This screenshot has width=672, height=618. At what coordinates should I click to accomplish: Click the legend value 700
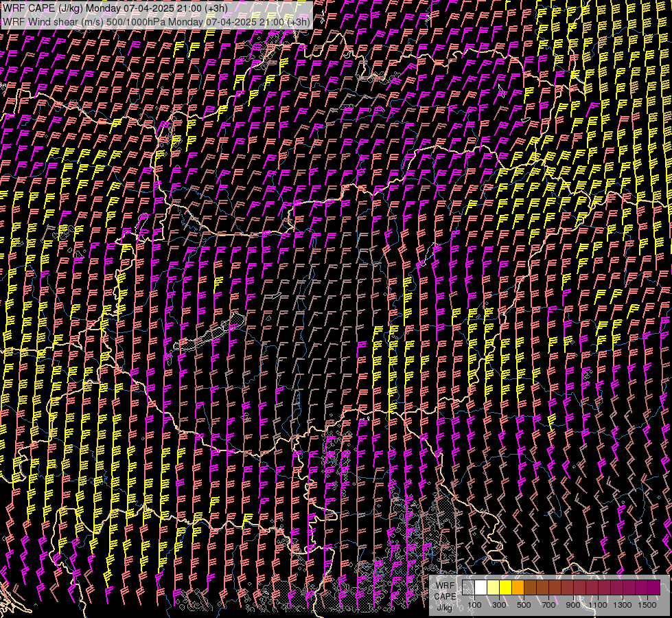click(x=548, y=605)
